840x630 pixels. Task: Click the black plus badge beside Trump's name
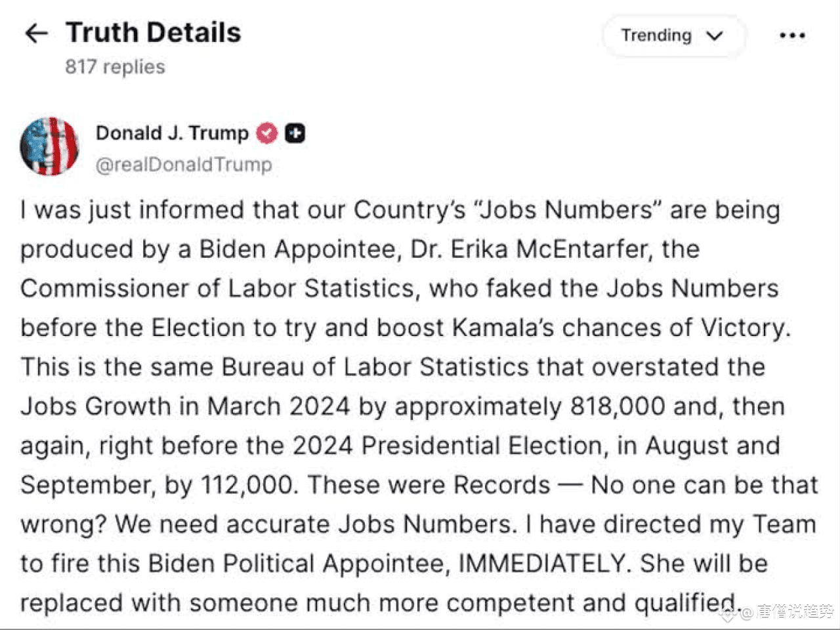point(295,133)
